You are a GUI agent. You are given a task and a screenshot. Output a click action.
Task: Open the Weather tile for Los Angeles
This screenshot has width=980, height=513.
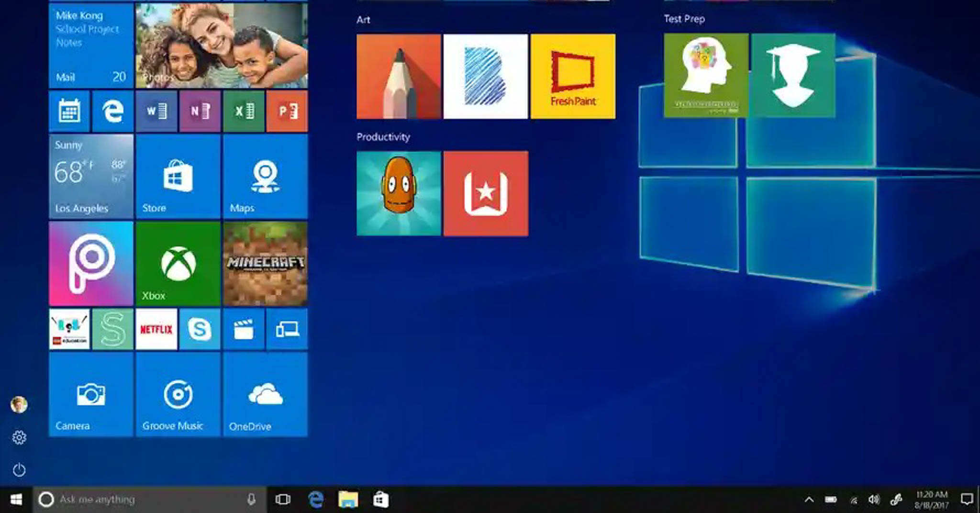point(91,177)
